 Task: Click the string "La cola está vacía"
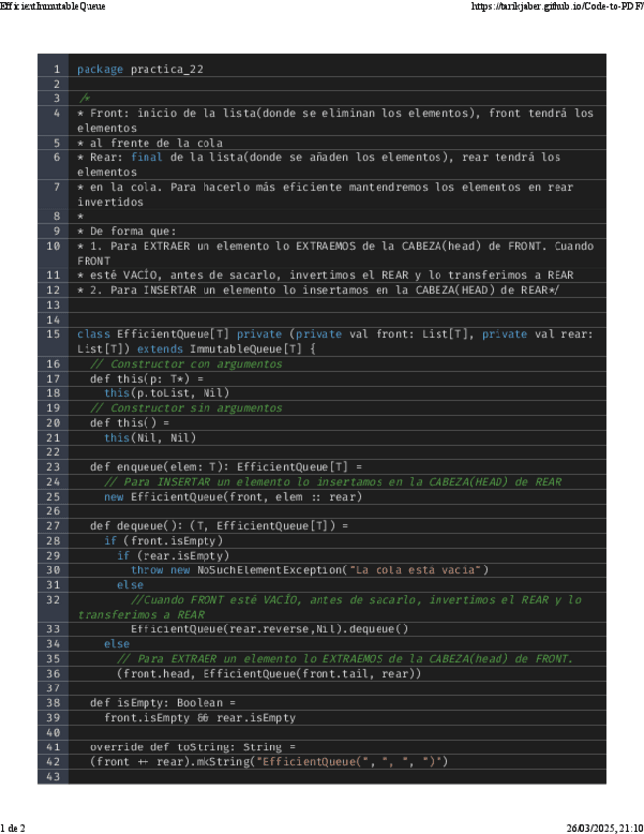pyautogui.click(x=415, y=570)
